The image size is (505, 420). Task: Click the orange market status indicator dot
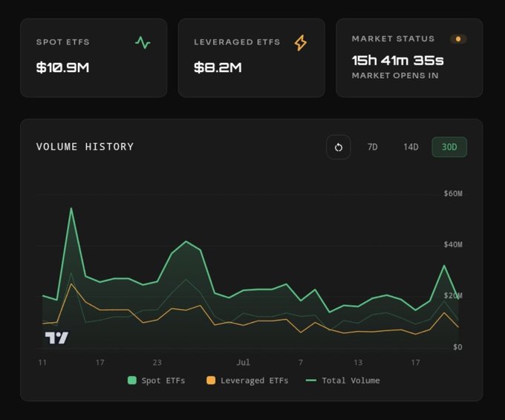point(458,39)
